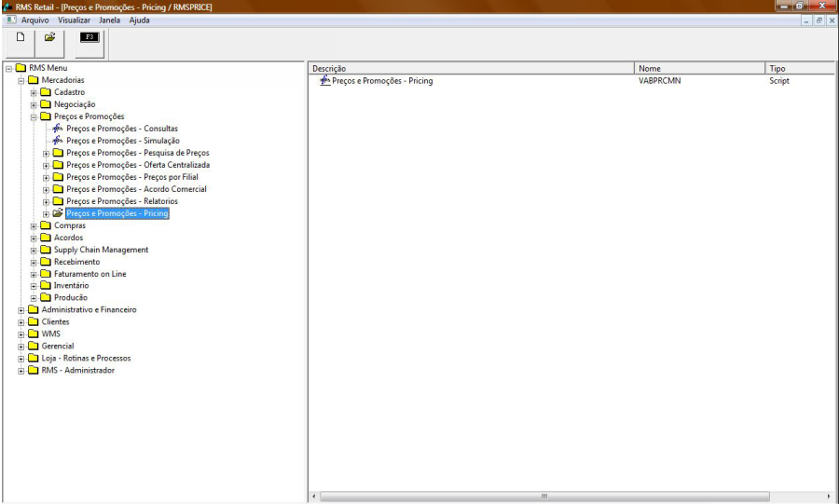Open the Ajuda menu
This screenshot has height=504, width=839.
pos(139,20)
